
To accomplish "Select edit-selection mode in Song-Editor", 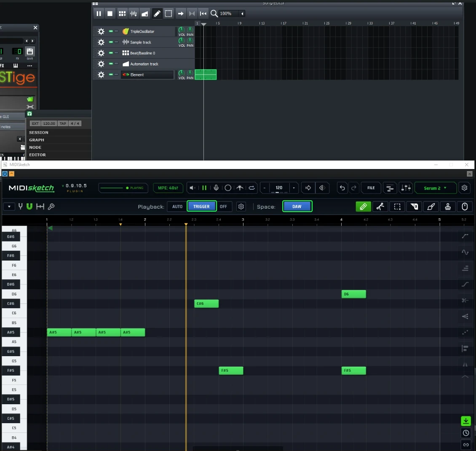I will click(168, 13).
